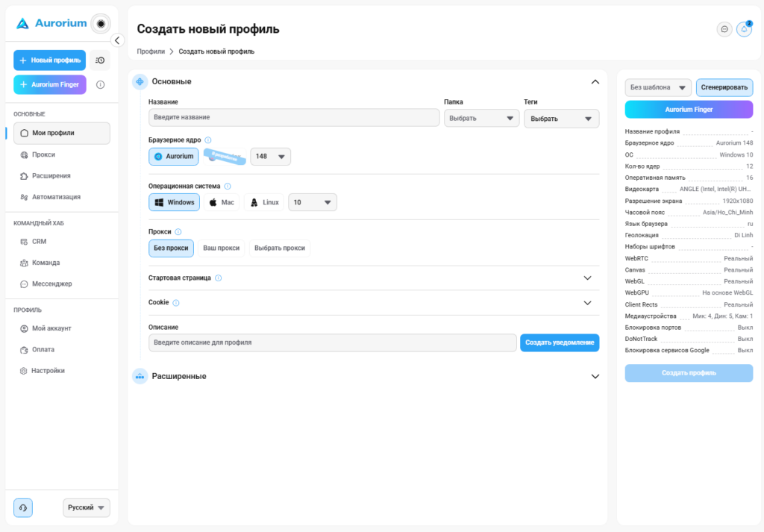This screenshot has width=764, height=532.
Task: Open Мои профили in sidebar
Action: pyautogui.click(x=62, y=133)
